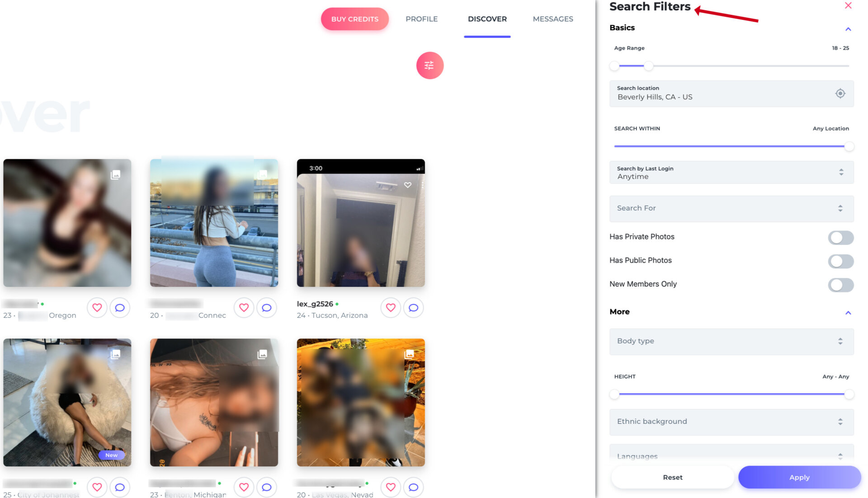Screen dimensions: 868x498
Task: Click the Age Range minimum slider handle
Action: pos(614,66)
